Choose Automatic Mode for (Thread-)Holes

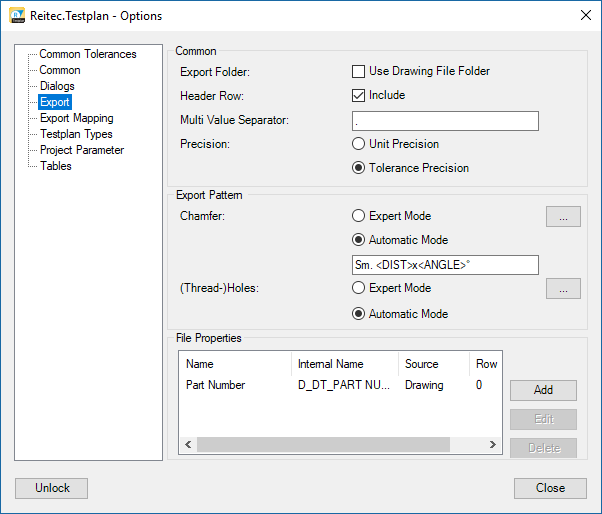359,314
